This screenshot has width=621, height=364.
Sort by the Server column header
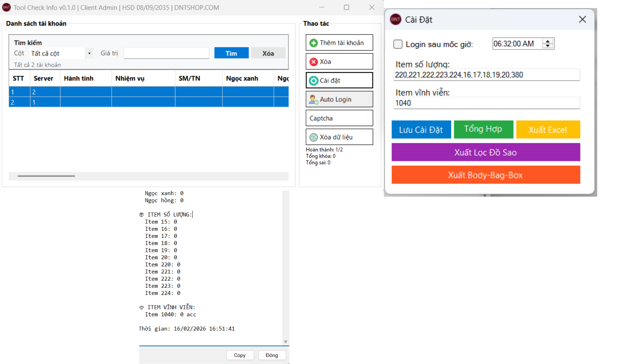[x=44, y=79]
